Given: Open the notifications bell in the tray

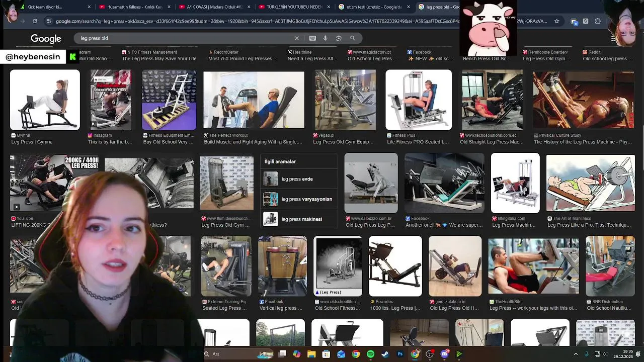Looking at the screenshot, I should (638, 354).
